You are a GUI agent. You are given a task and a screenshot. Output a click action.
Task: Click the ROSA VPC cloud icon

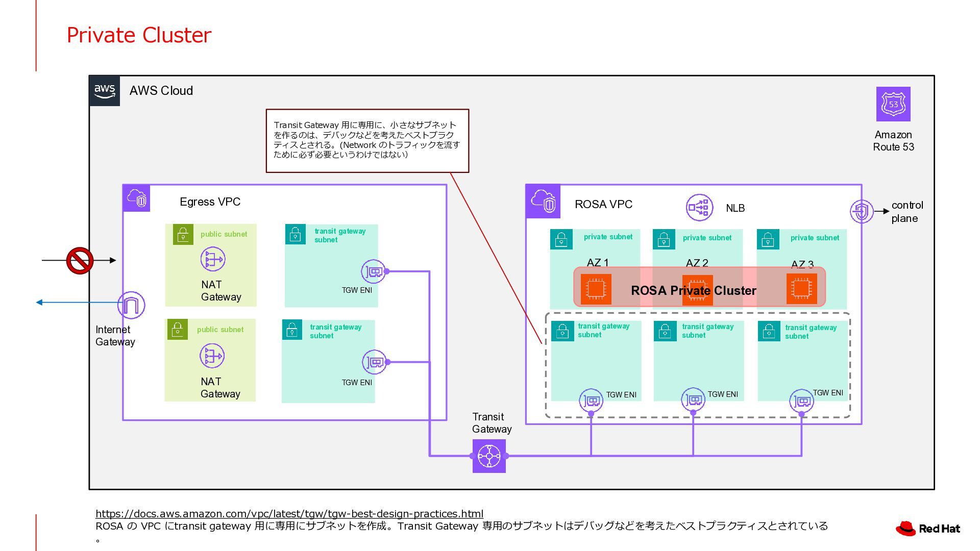pos(543,201)
